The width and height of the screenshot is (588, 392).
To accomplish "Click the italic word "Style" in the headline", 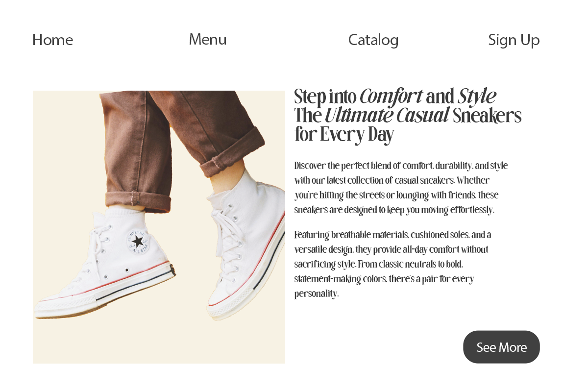I will point(477,97).
